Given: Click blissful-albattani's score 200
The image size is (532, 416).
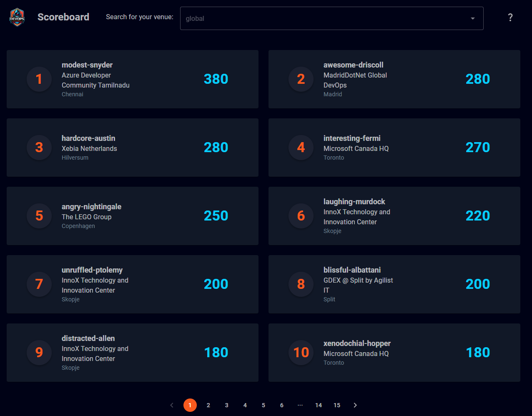Looking at the screenshot, I should (x=478, y=284).
